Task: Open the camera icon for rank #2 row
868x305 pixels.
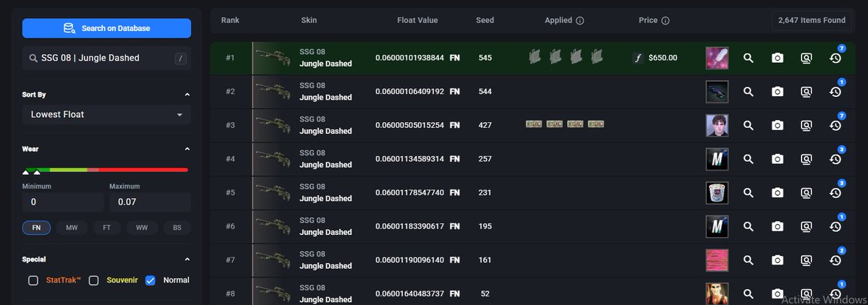Action: point(778,92)
